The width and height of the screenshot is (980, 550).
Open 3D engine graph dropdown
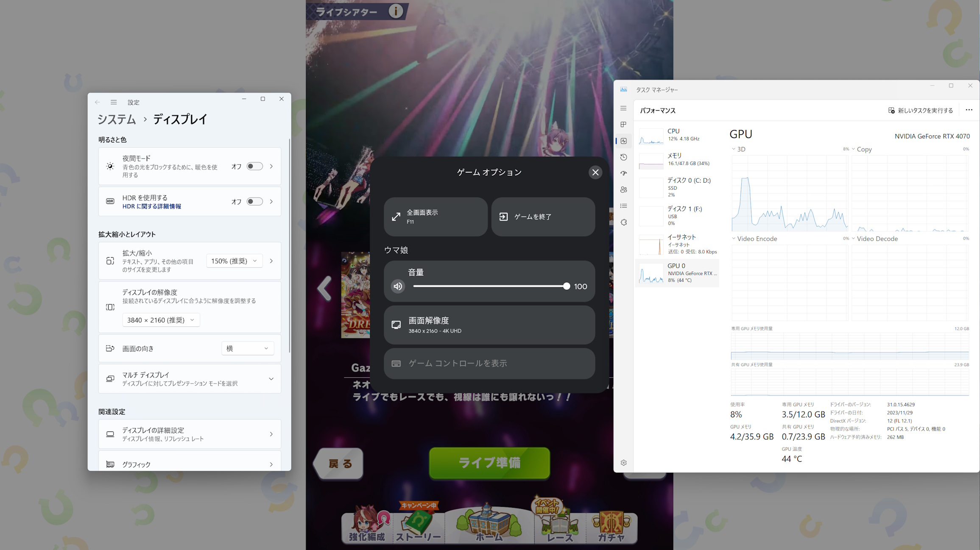click(738, 149)
